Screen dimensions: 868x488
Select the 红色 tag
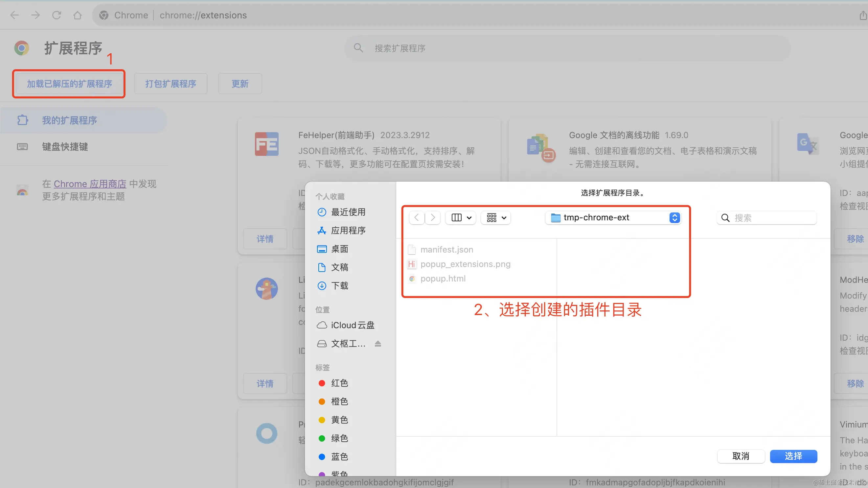pos(339,383)
